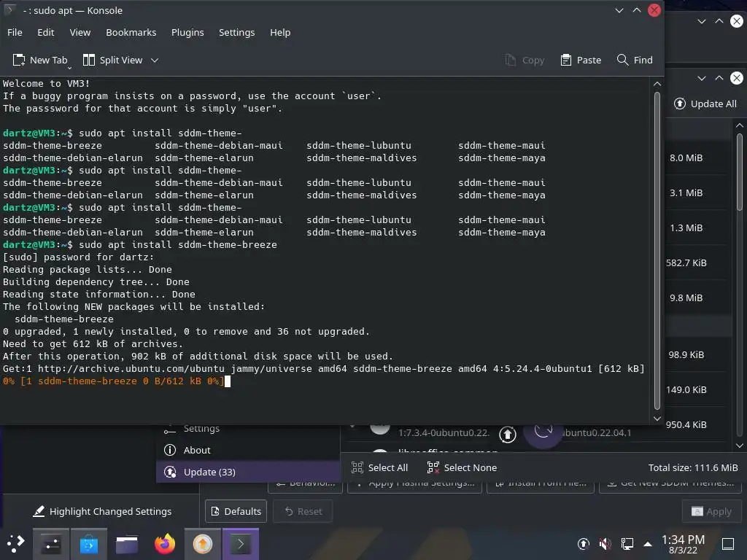Image resolution: width=747 pixels, height=560 pixels.
Task: Select Update (33) in Discover sidebar
Action: click(x=248, y=472)
